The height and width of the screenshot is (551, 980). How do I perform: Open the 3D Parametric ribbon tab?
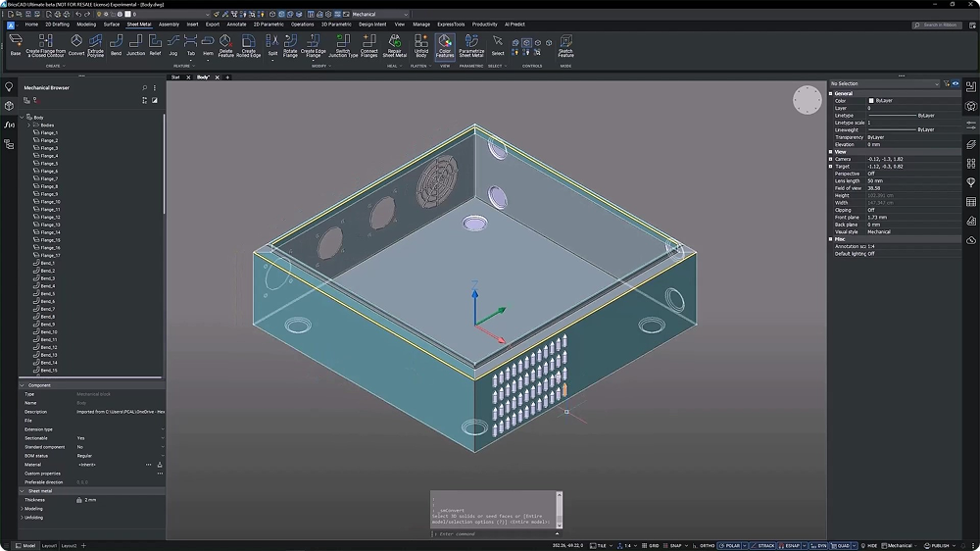(334, 24)
